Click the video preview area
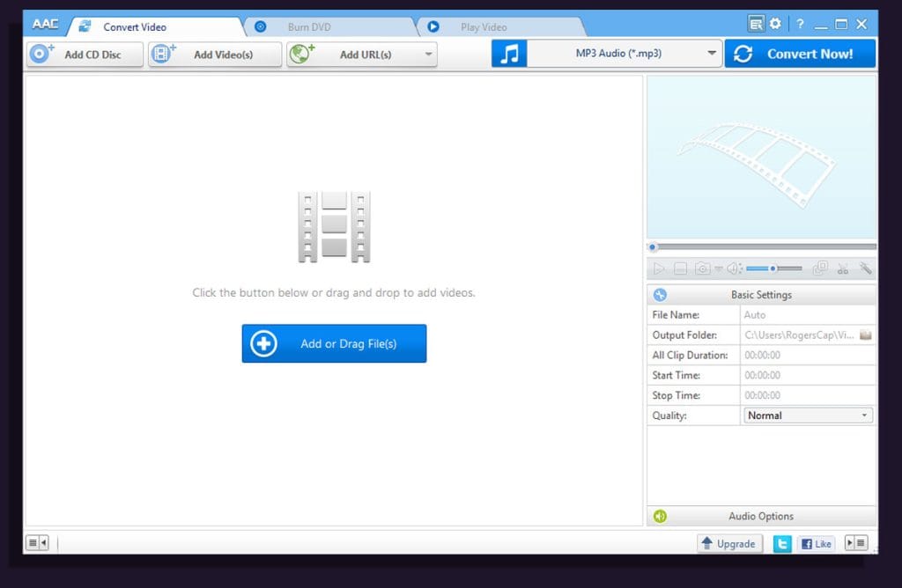 click(x=762, y=157)
